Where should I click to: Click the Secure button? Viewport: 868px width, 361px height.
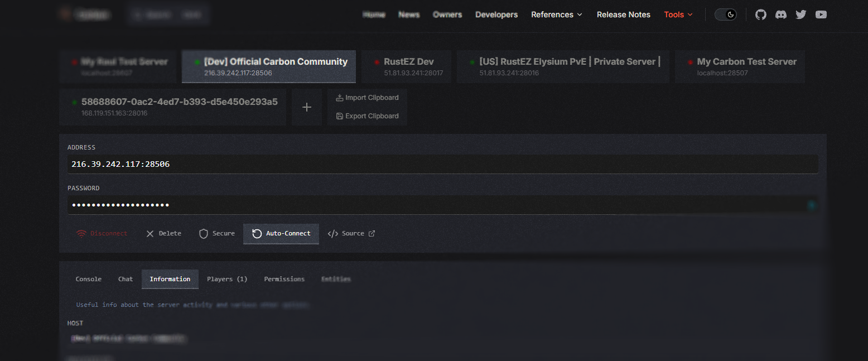point(217,233)
